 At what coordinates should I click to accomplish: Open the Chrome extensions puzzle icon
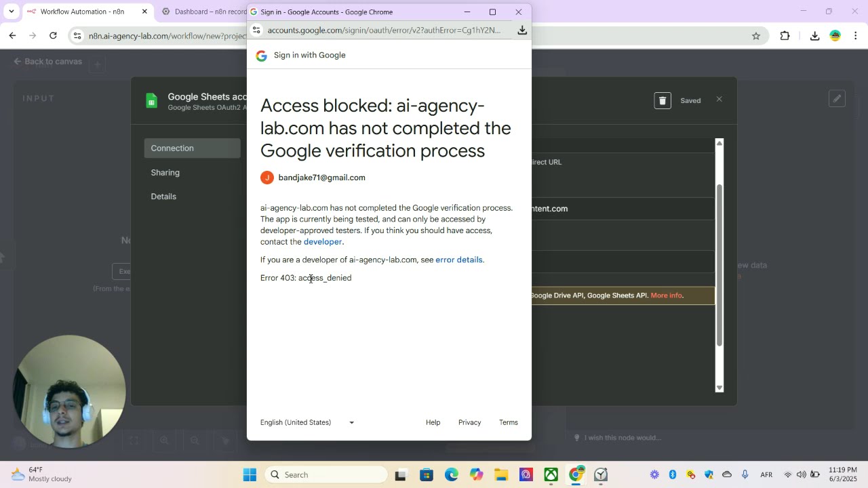click(785, 36)
